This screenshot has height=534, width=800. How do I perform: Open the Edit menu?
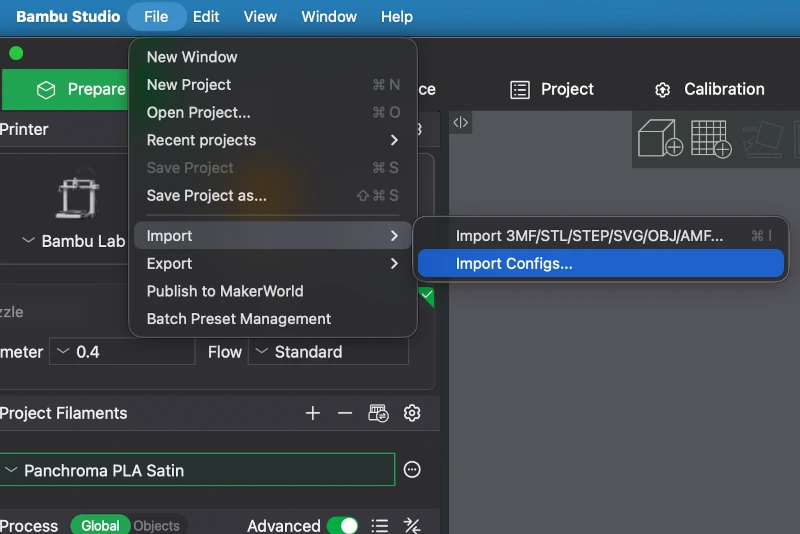206,17
